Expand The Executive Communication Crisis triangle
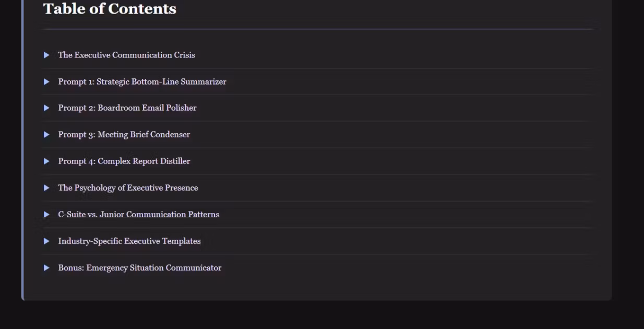644x329 pixels. click(x=46, y=55)
